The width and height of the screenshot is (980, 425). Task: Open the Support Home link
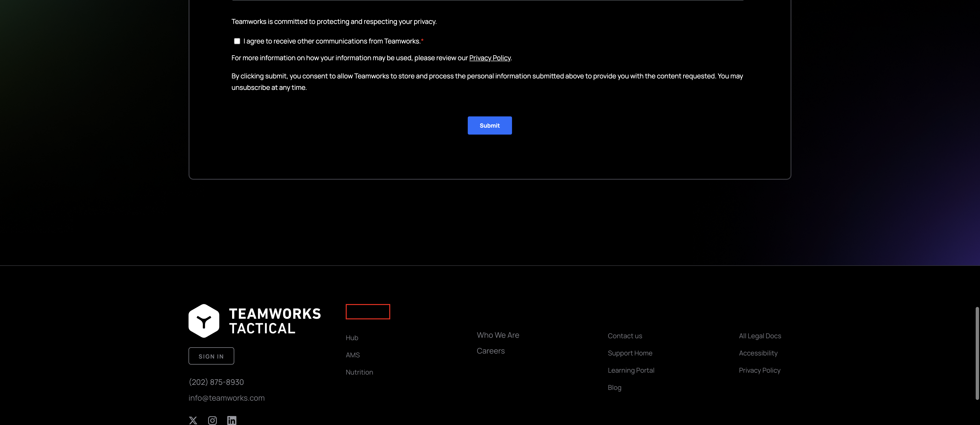[x=630, y=353]
